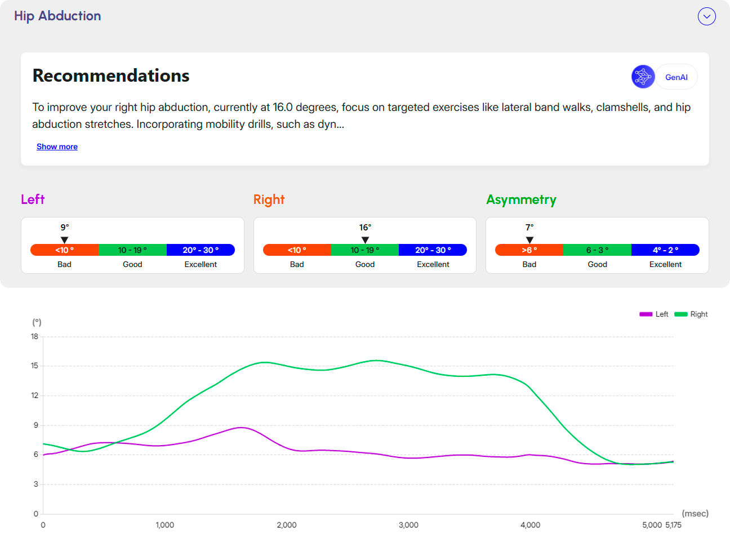The height and width of the screenshot is (560, 730).
Task: Click the Left gauge blue 20° - 30° segment
Action: point(201,250)
